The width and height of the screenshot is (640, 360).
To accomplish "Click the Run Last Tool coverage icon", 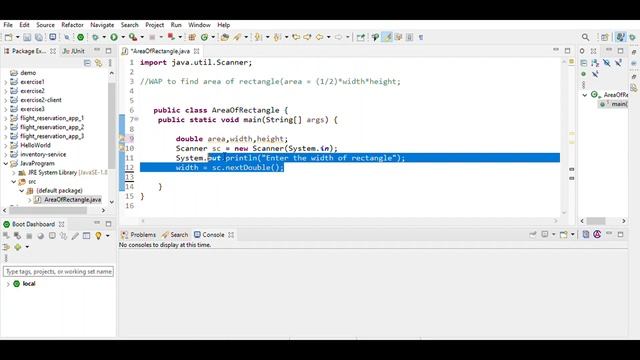I will click(133, 37).
